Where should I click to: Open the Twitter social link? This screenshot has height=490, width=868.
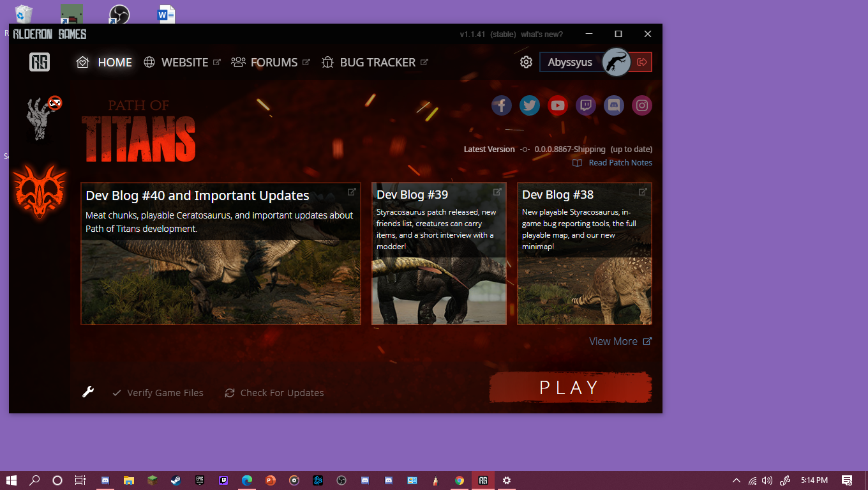click(530, 105)
